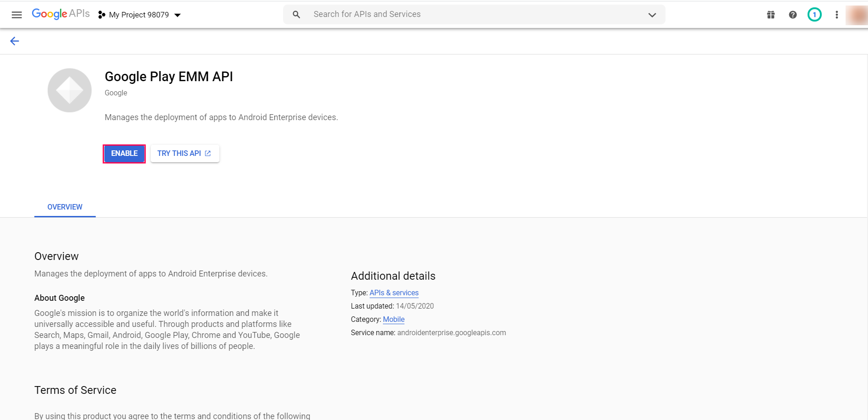
Task: Click the Google Play EMM API title
Action: point(169,77)
